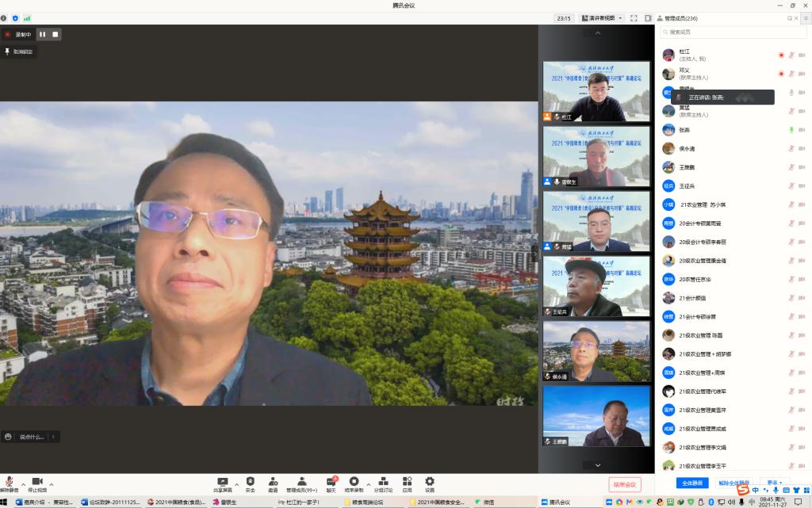Image resolution: width=812 pixels, height=508 pixels.
Task: Pause the recording
Action: tap(43, 34)
